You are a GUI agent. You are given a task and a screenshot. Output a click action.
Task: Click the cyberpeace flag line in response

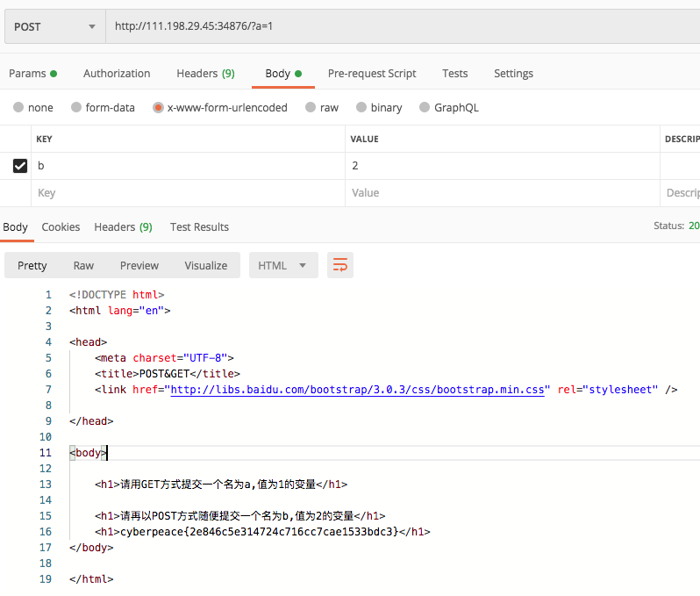262,532
